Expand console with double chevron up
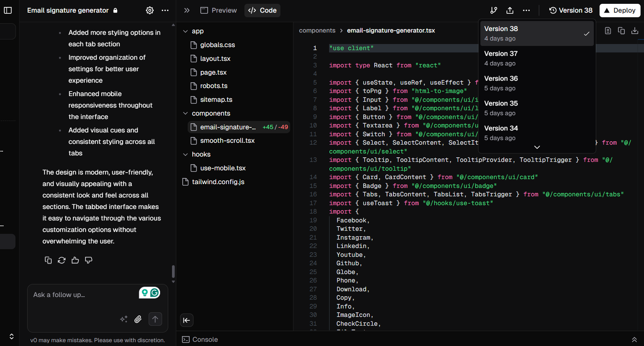The height and width of the screenshot is (346, 644). (634, 339)
